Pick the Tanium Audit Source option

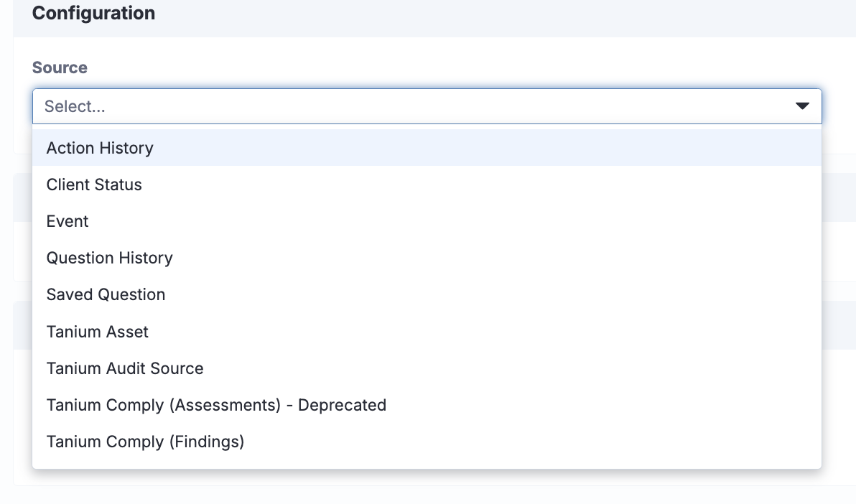pyautogui.click(x=125, y=368)
